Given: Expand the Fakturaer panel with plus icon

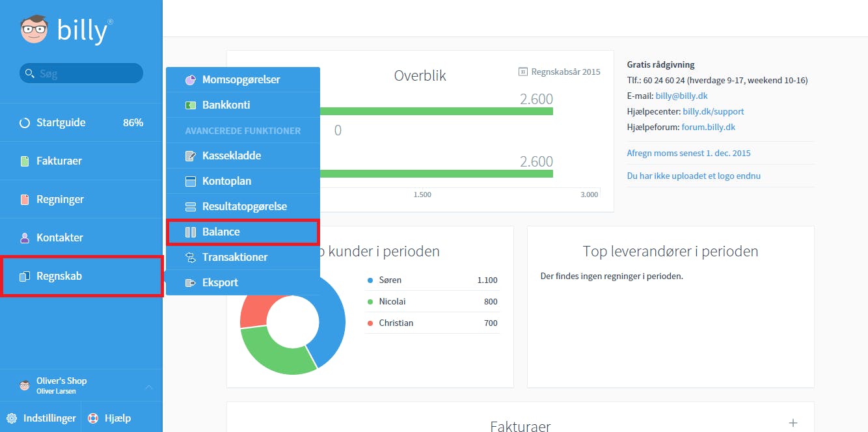Looking at the screenshot, I should (x=793, y=423).
